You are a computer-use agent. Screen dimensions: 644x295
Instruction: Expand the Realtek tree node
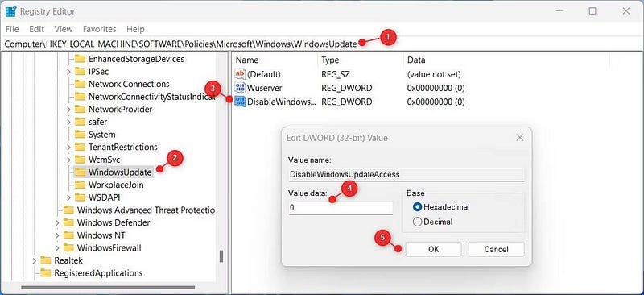(34, 260)
